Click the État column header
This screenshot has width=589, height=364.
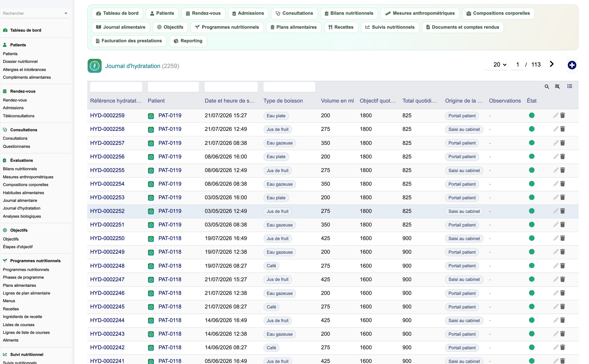point(531,101)
